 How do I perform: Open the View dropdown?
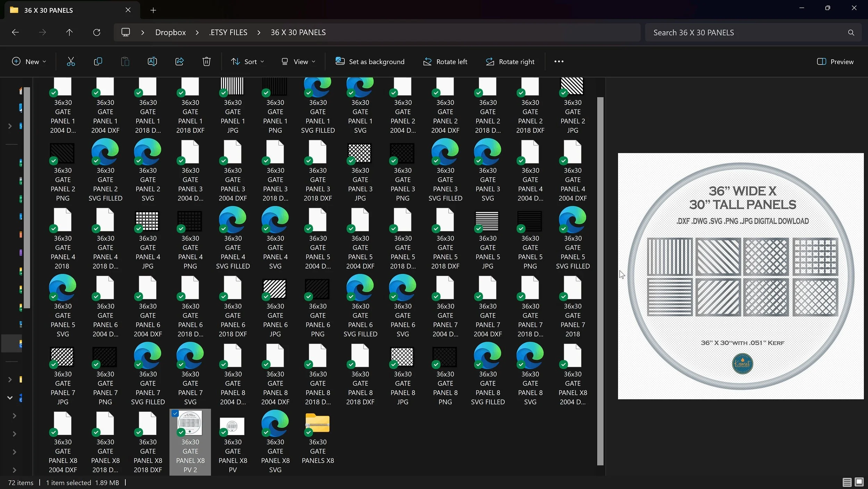(299, 62)
